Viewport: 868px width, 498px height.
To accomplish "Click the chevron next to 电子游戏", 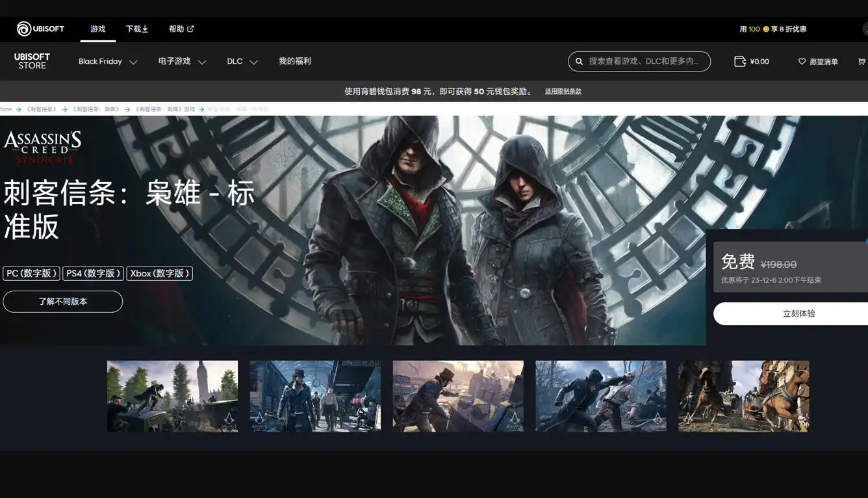I will tap(202, 62).
